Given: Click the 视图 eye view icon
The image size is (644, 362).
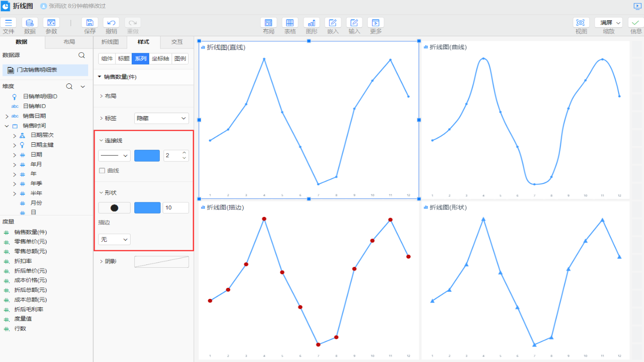Looking at the screenshot, I should (x=581, y=23).
